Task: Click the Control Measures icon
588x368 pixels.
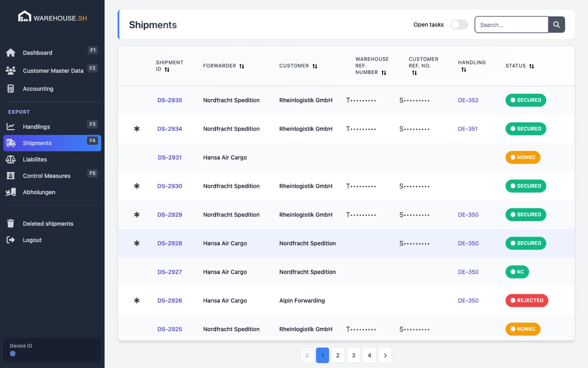Action: pyautogui.click(x=11, y=176)
